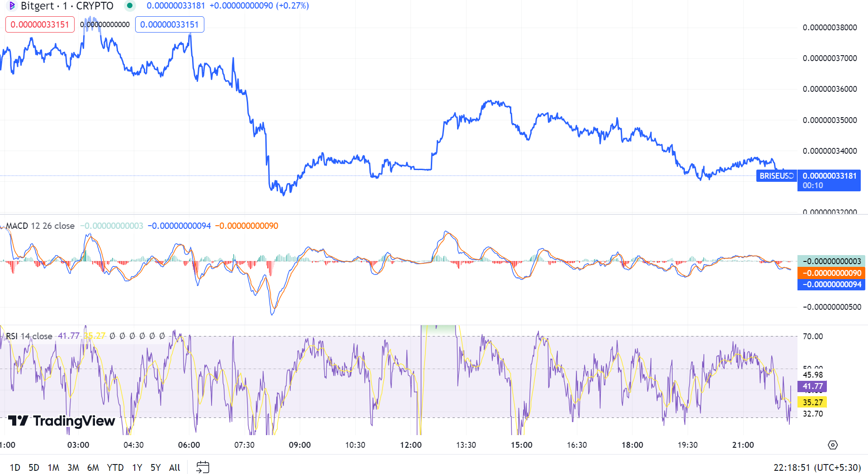Click the purple RSI 41.77 tag
This screenshot has width=868, height=474.
812,386
